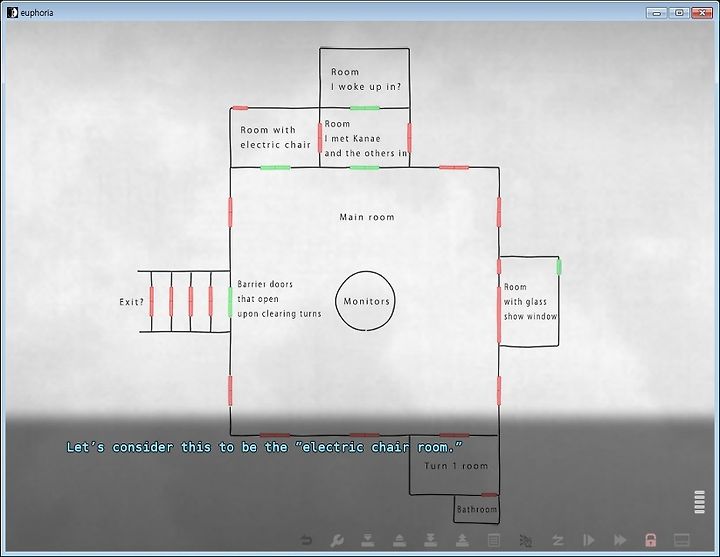This screenshot has width=720, height=557.
Task: Click the 'Main room' label on the map
Action: tap(367, 217)
